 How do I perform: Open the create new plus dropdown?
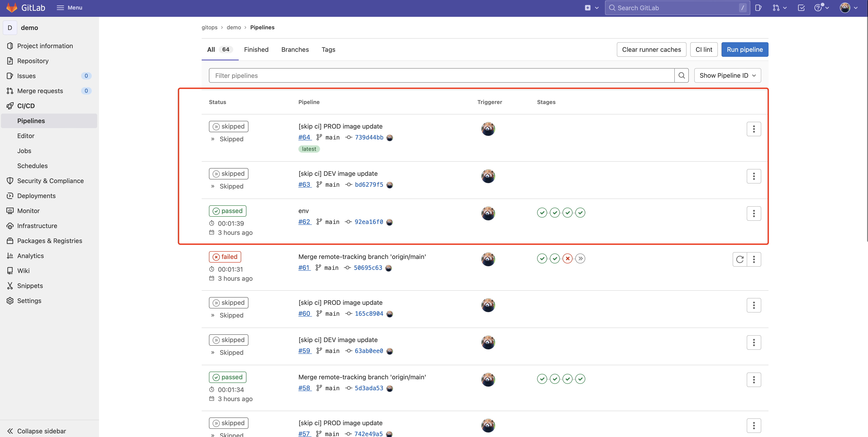tap(591, 8)
